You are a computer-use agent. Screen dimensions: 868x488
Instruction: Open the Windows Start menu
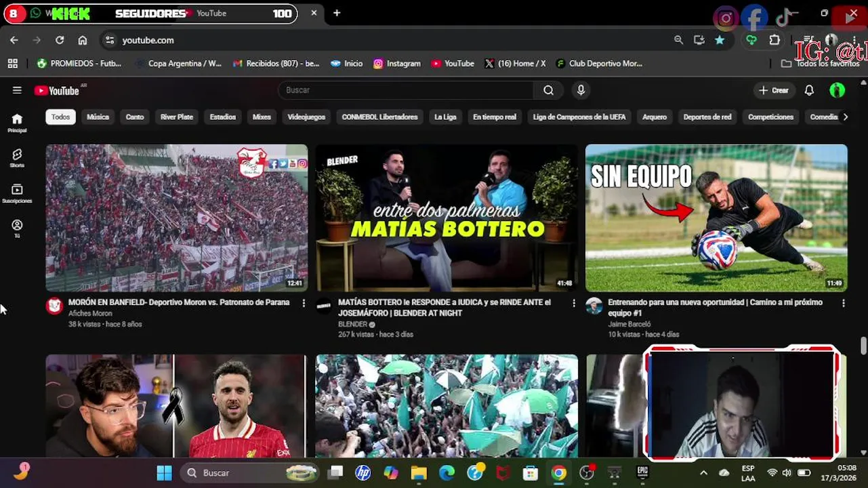tap(164, 473)
